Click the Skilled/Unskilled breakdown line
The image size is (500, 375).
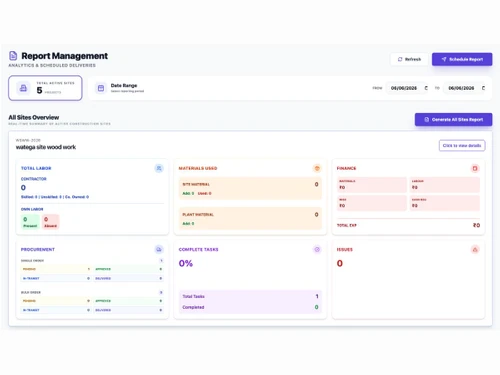55,197
